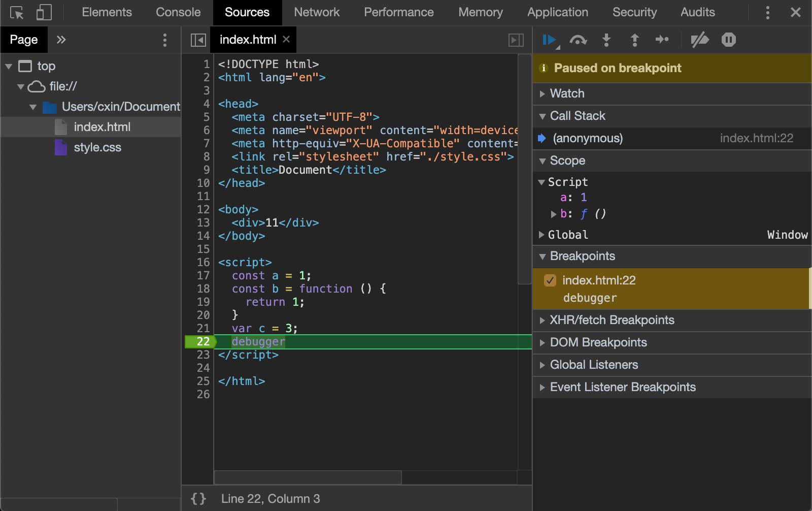Click the Resume script execution icon
The image size is (812, 511).
[549, 40]
